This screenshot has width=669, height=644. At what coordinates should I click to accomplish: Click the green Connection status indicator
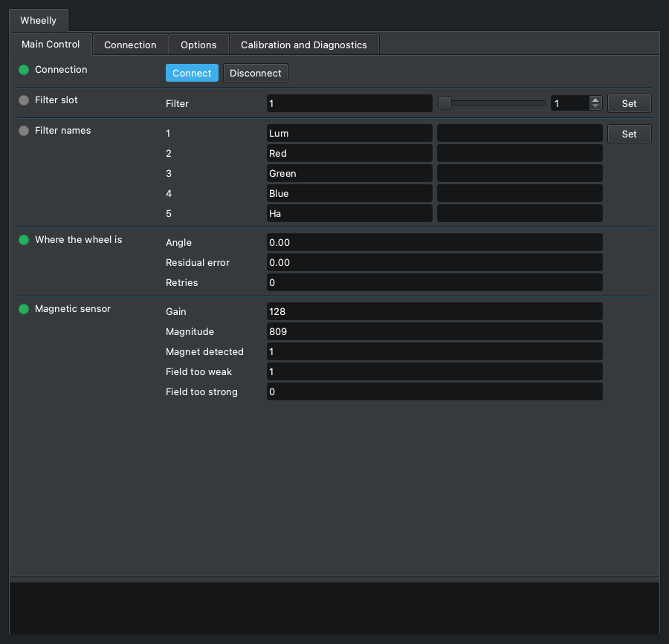point(24,70)
